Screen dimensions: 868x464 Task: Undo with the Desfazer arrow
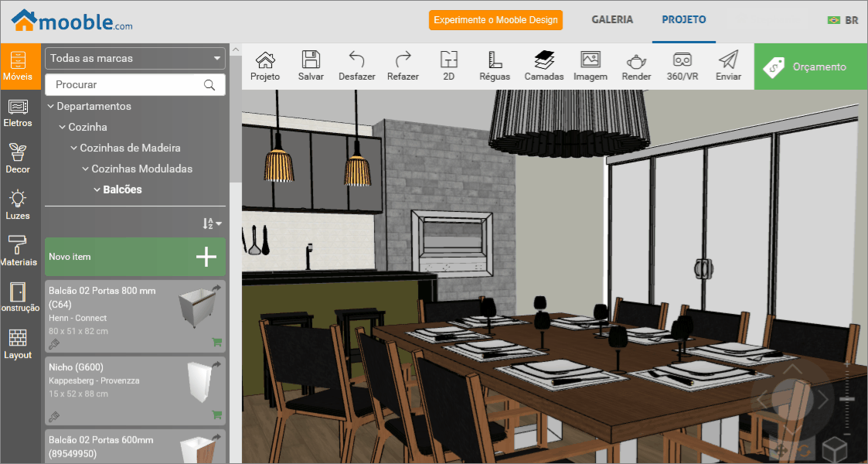(357, 67)
